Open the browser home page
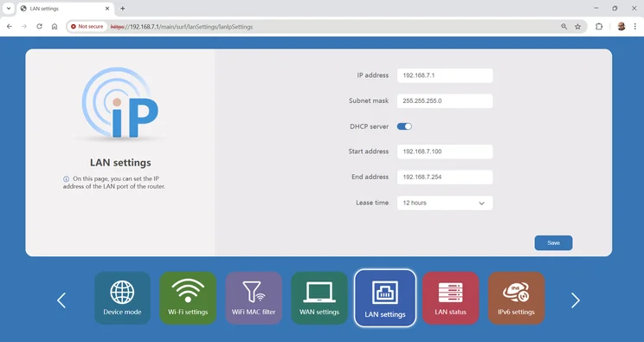644x342 pixels. pos(55,26)
